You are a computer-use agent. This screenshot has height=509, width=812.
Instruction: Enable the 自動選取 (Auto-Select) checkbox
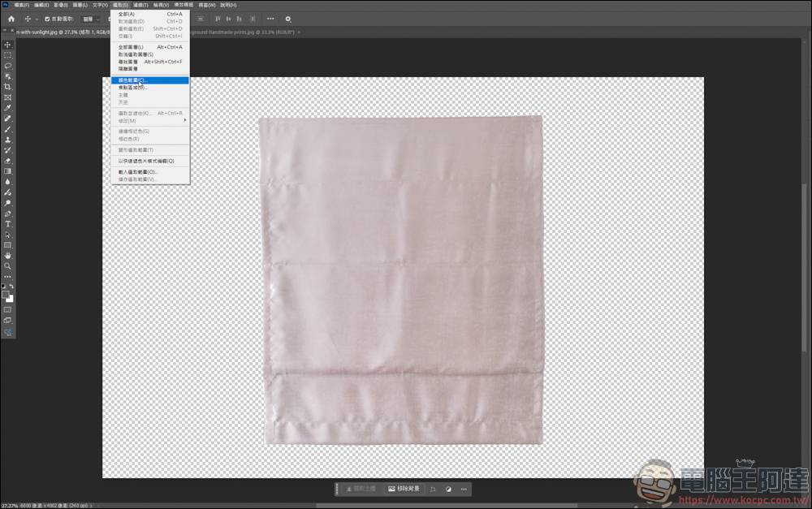click(x=45, y=19)
